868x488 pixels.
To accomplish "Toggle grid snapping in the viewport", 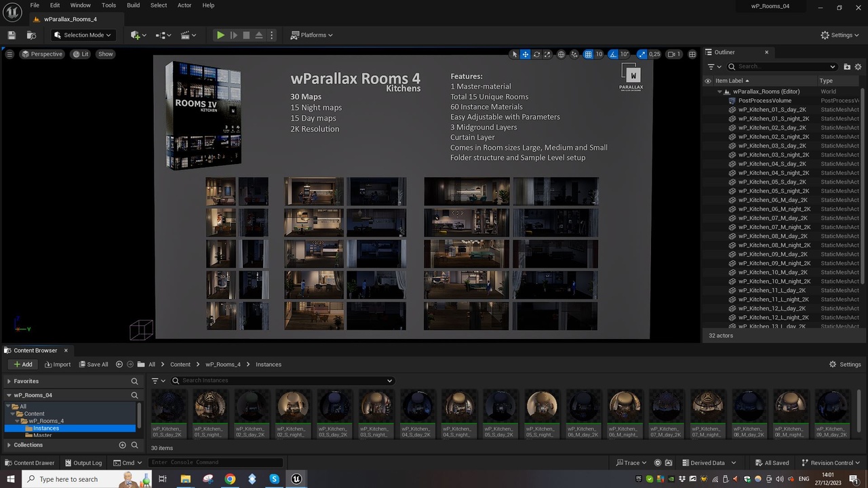I will tap(589, 54).
